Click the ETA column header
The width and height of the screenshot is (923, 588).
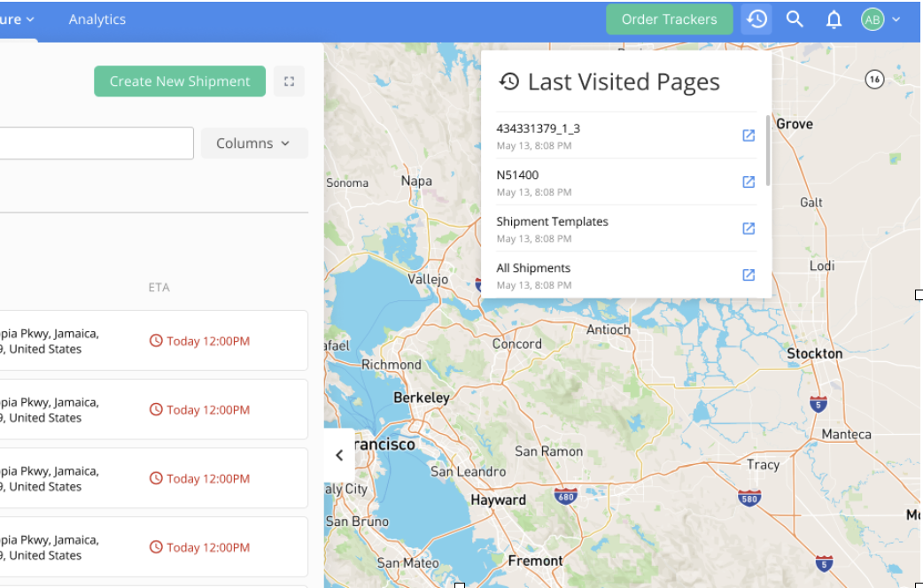159,287
